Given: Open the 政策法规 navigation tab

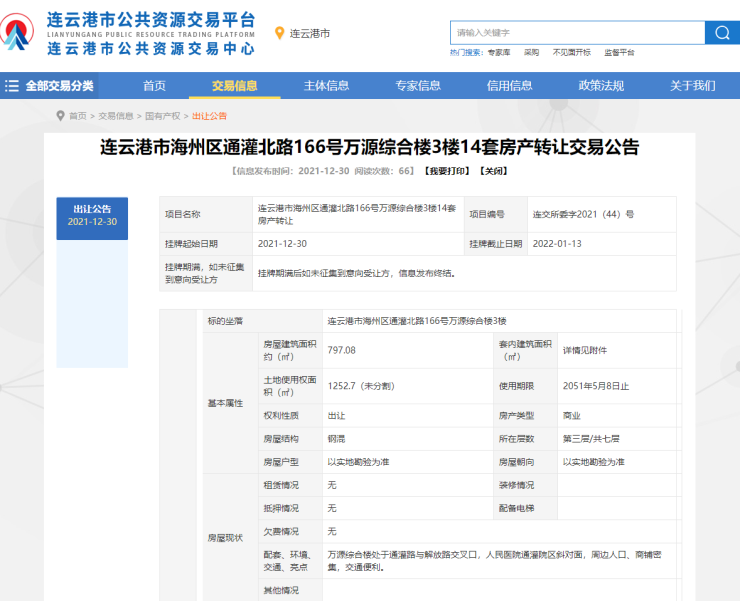Looking at the screenshot, I should (601, 85).
